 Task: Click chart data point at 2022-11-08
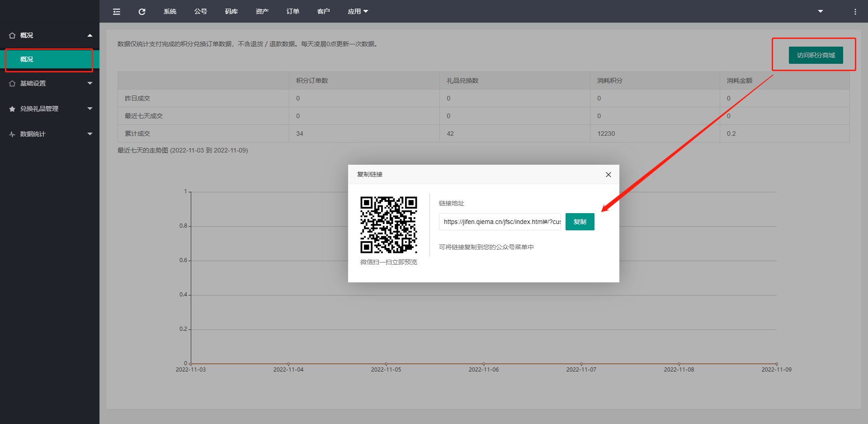click(x=679, y=364)
